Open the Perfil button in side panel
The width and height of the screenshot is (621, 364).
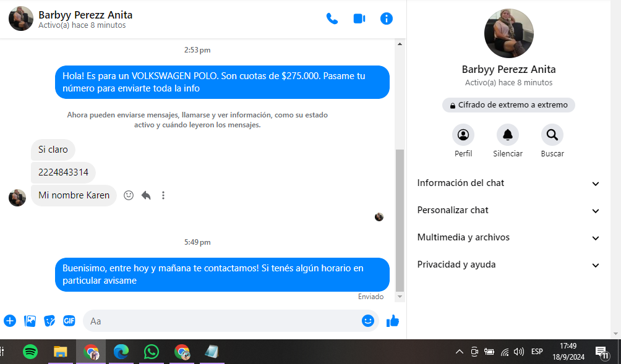[463, 135]
